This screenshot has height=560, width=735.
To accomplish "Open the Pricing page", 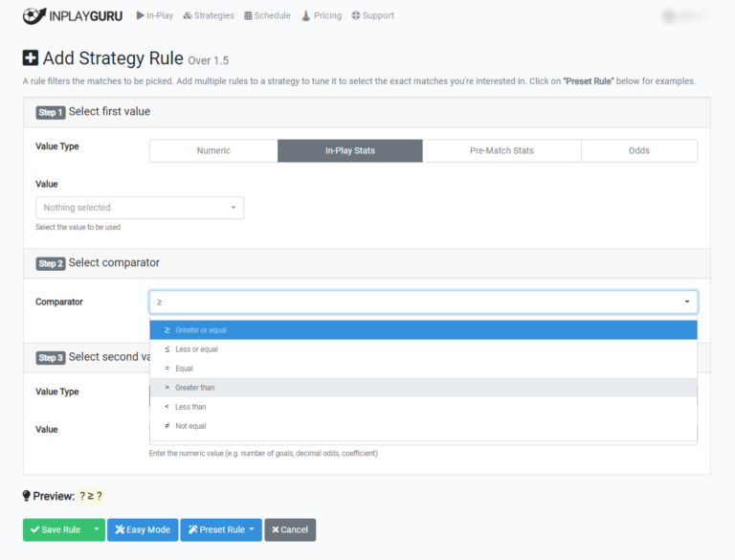I will 321,15.
